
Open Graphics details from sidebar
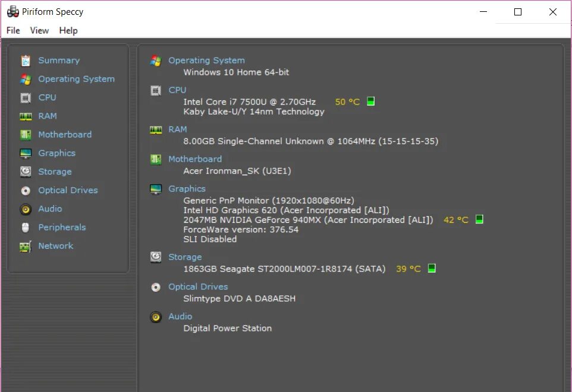pos(57,153)
